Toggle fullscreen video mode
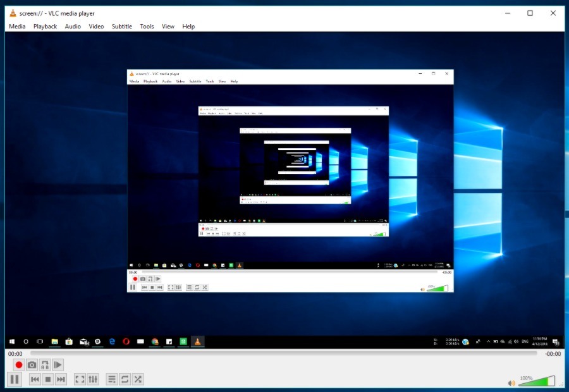The image size is (569, 392). pos(79,379)
